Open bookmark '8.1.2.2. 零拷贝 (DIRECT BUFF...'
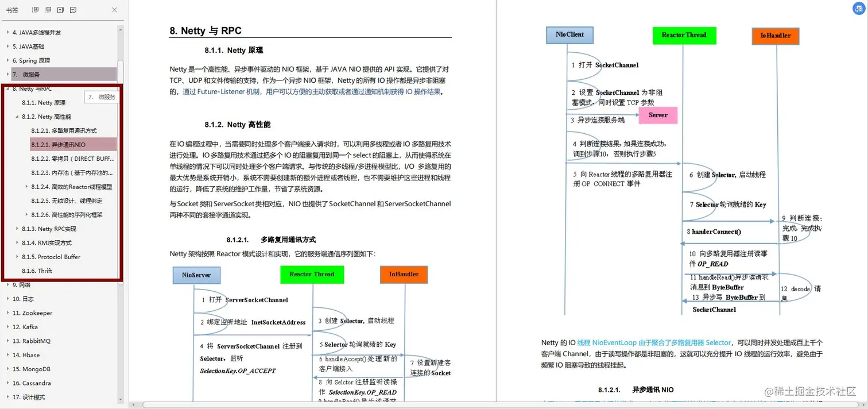Image resolution: width=868 pixels, height=409 pixels. [x=73, y=159]
